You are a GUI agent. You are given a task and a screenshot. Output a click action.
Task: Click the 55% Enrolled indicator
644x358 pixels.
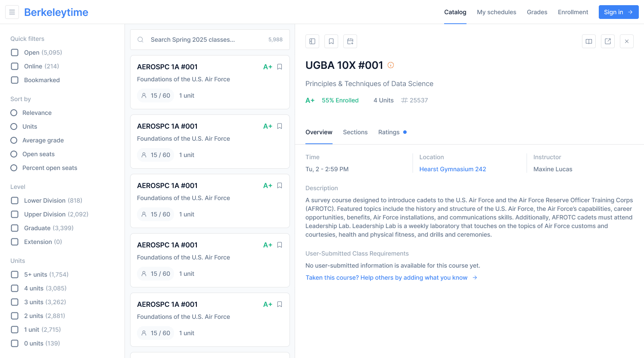tap(340, 100)
